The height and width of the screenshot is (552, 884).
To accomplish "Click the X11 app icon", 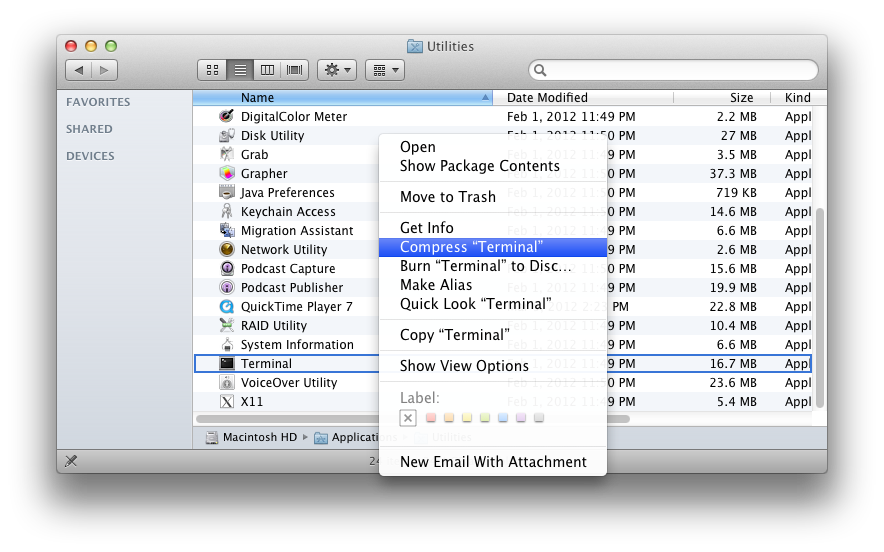I will coord(227,401).
